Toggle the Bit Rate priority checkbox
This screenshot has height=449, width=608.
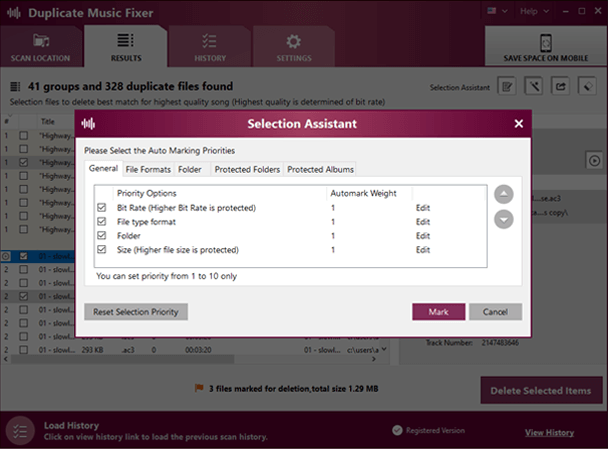[102, 207]
